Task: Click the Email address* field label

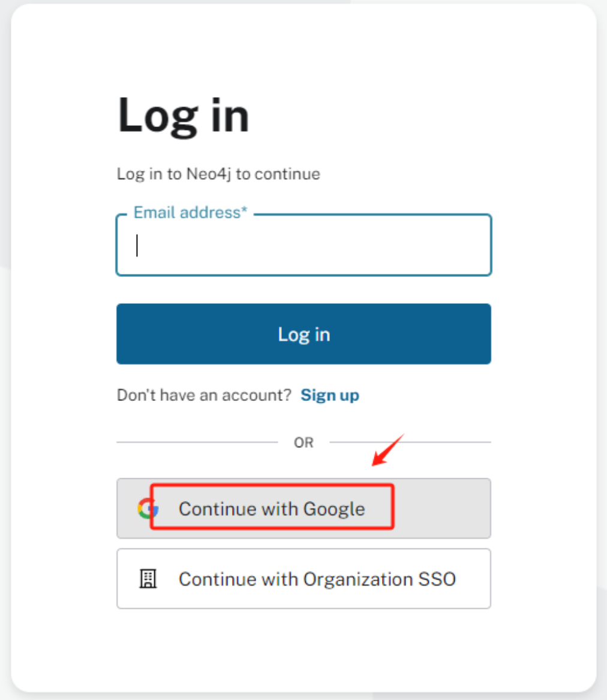Action: (x=190, y=212)
